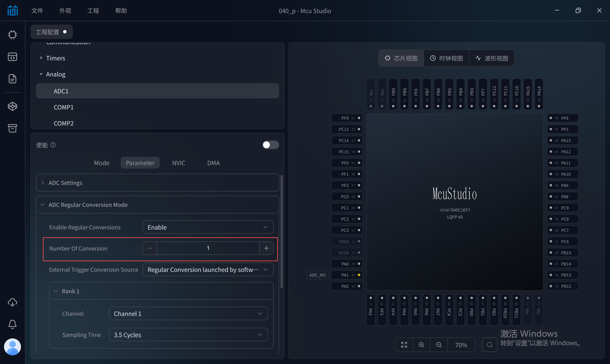This screenshot has width=610, height=364.
Task: Click the chip icon in left sidebar
Action: (x=12, y=35)
